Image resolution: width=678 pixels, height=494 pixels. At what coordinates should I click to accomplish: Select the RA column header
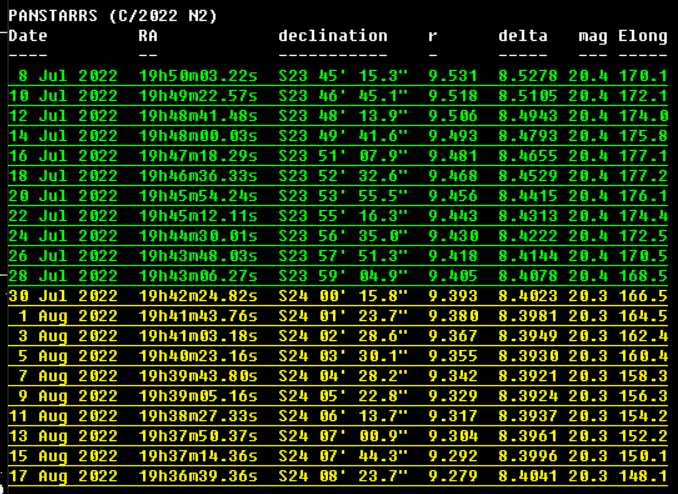(148, 36)
